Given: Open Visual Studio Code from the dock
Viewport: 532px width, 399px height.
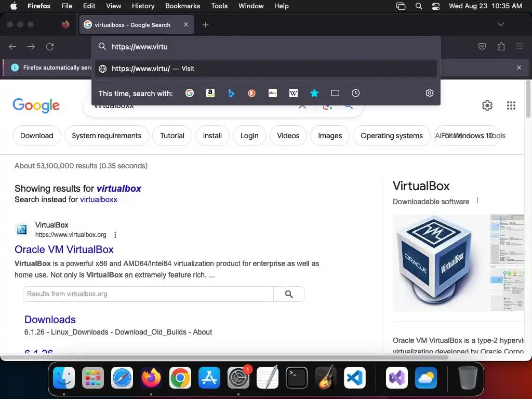Looking at the screenshot, I should tap(354, 378).
